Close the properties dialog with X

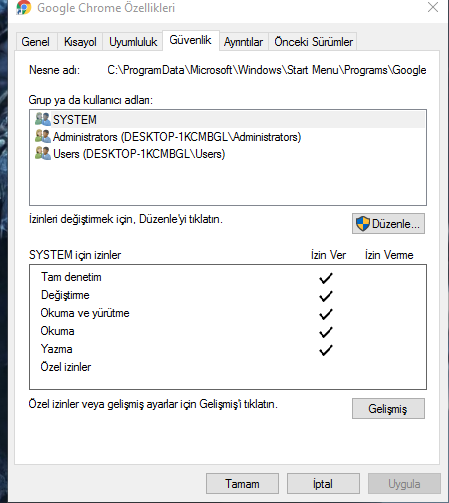[x=433, y=7]
